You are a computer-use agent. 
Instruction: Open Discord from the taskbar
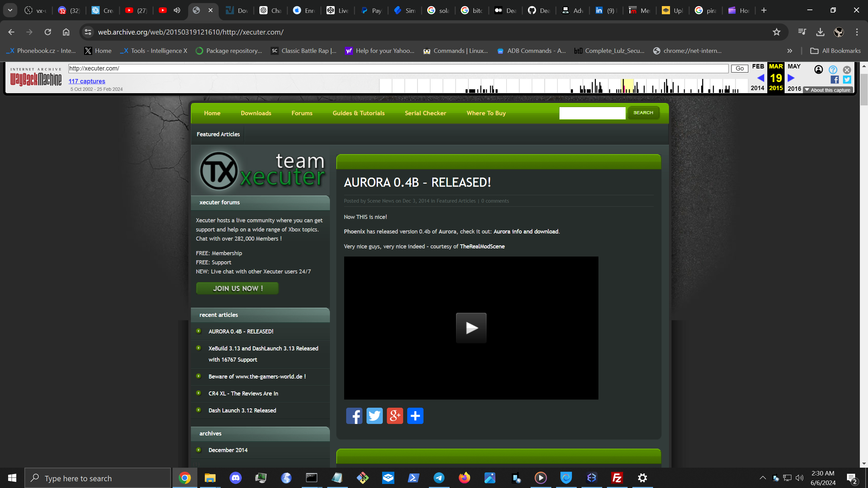coord(235,478)
